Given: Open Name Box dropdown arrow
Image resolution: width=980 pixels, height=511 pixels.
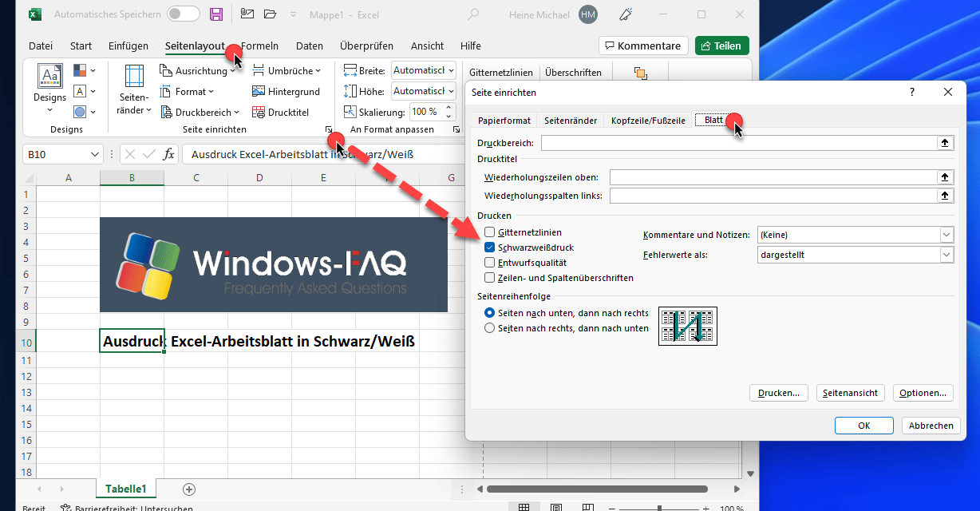Looking at the screenshot, I should tap(96, 154).
